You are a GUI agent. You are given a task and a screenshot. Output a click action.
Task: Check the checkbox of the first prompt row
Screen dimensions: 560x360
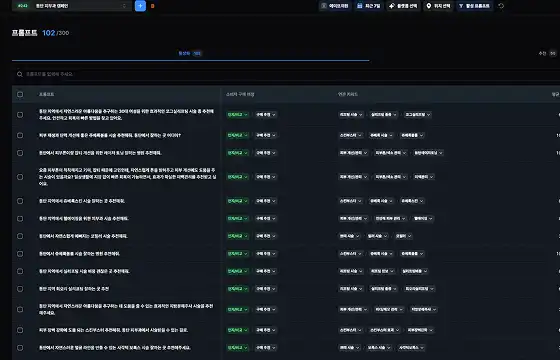point(20,115)
